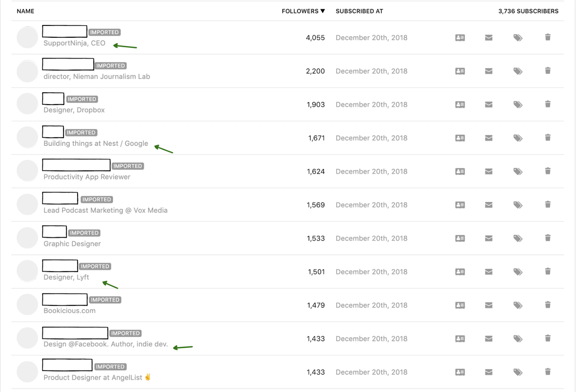Viewport: 576px width, 392px height.
Task: Open contact card for AngelList Product Designer
Action: tap(460, 372)
